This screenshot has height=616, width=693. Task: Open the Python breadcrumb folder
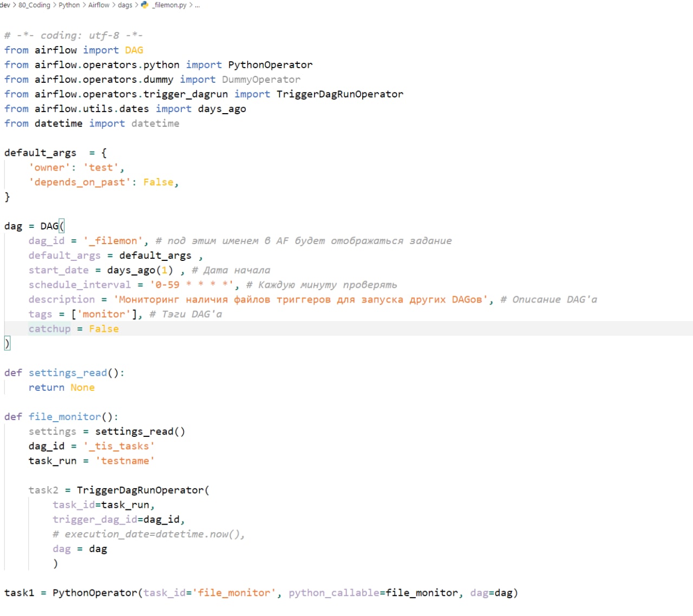tap(69, 5)
